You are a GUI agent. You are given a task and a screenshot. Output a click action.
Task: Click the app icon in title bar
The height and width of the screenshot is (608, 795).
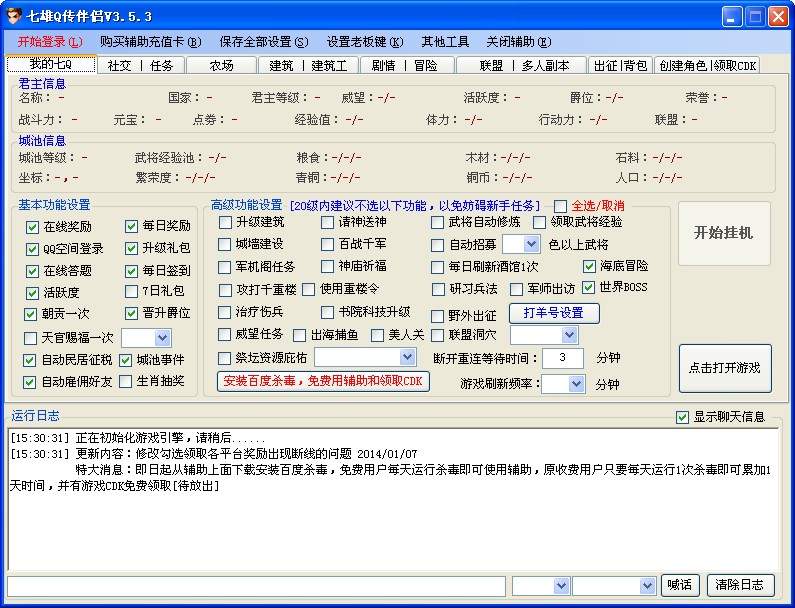(14, 16)
